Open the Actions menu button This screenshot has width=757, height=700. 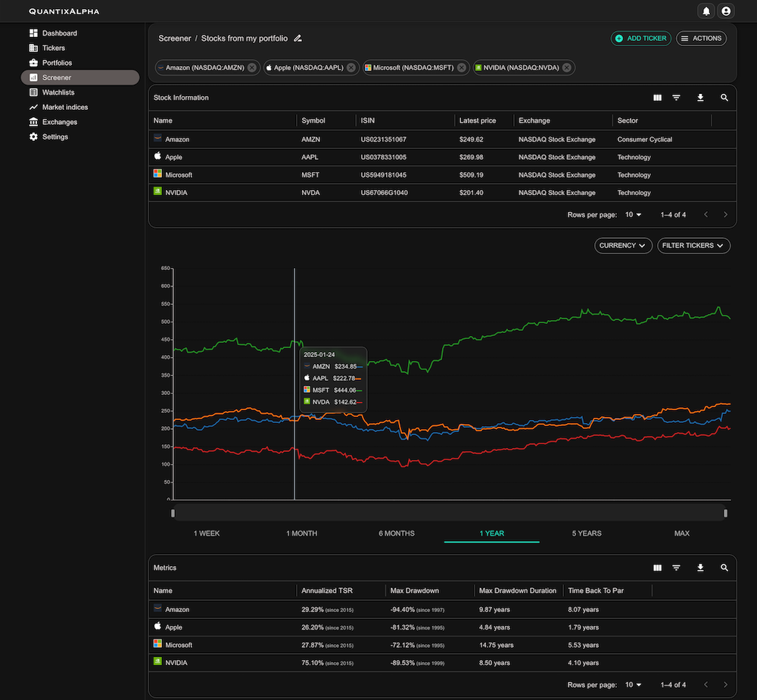701,38
